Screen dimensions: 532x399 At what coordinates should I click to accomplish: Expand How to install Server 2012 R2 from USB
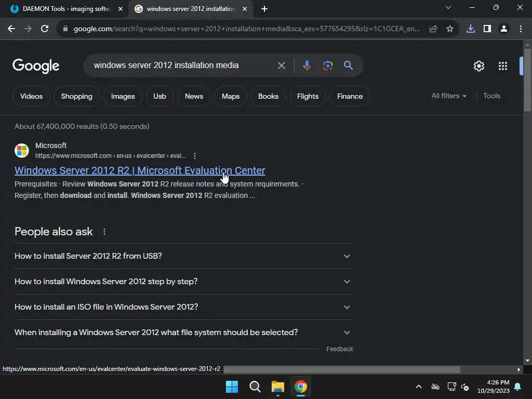pyautogui.click(x=183, y=256)
